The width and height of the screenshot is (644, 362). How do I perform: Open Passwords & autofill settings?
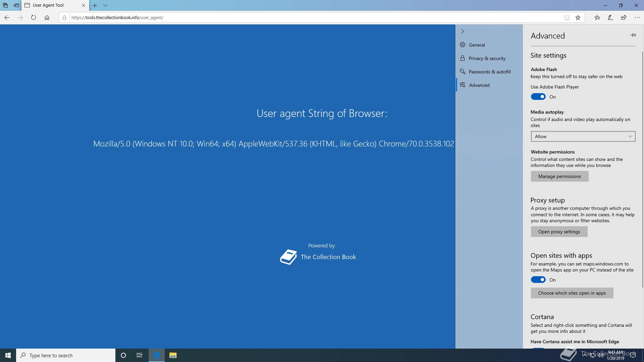pos(489,72)
